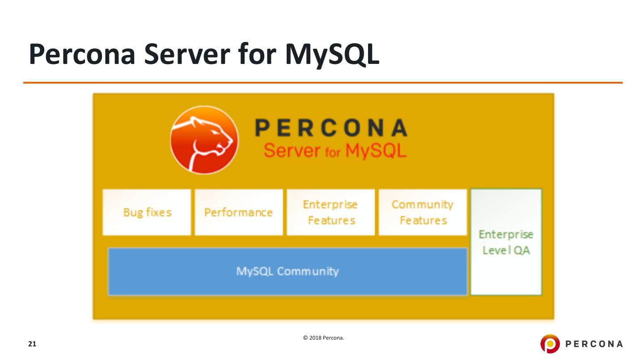
Task: Click the Community Features box
Action: coord(423,212)
